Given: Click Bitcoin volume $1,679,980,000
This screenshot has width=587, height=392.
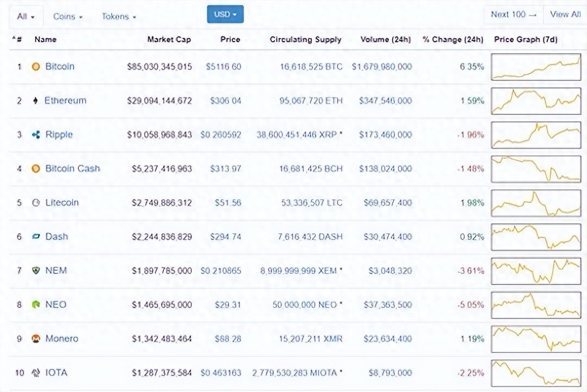Looking at the screenshot, I should [x=382, y=66].
